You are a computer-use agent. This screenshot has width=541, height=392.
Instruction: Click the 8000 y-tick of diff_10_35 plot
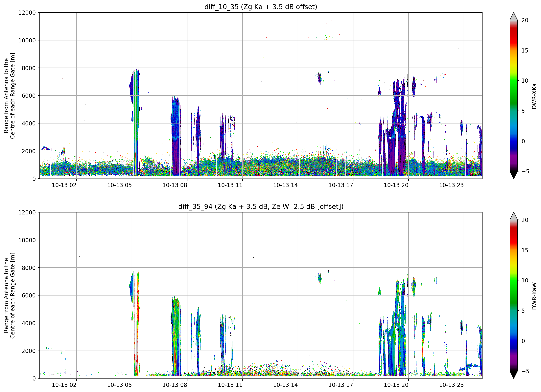pos(29,68)
